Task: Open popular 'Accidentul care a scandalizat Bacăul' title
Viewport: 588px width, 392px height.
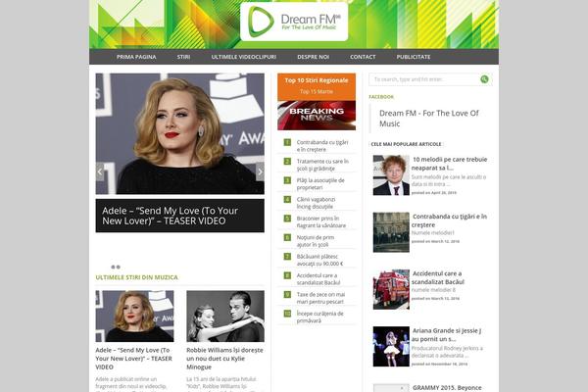Action: coord(438,277)
